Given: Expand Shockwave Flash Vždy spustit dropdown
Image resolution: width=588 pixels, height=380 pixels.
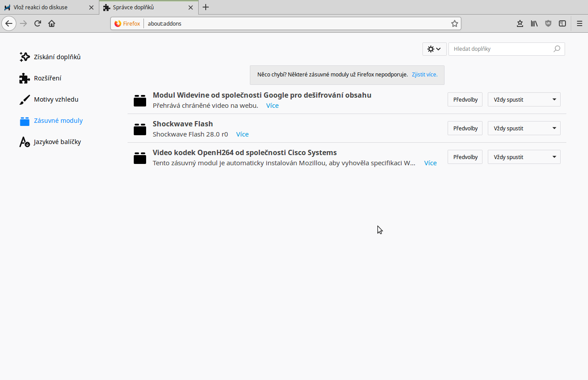Looking at the screenshot, I should point(524,128).
